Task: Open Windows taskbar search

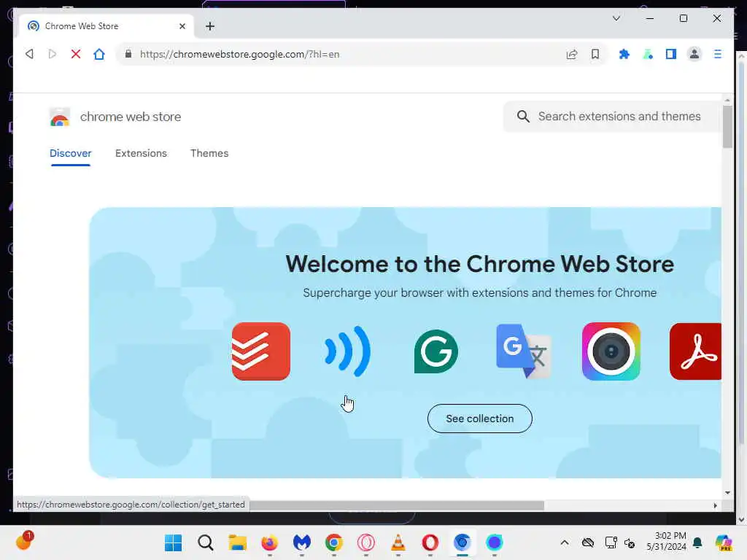Action: (x=206, y=542)
